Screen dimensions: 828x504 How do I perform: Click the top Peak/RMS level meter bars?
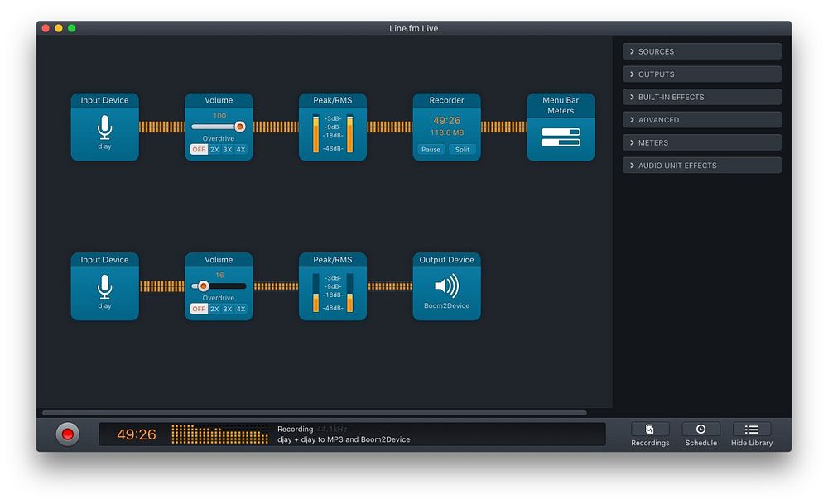coord(333,134)
